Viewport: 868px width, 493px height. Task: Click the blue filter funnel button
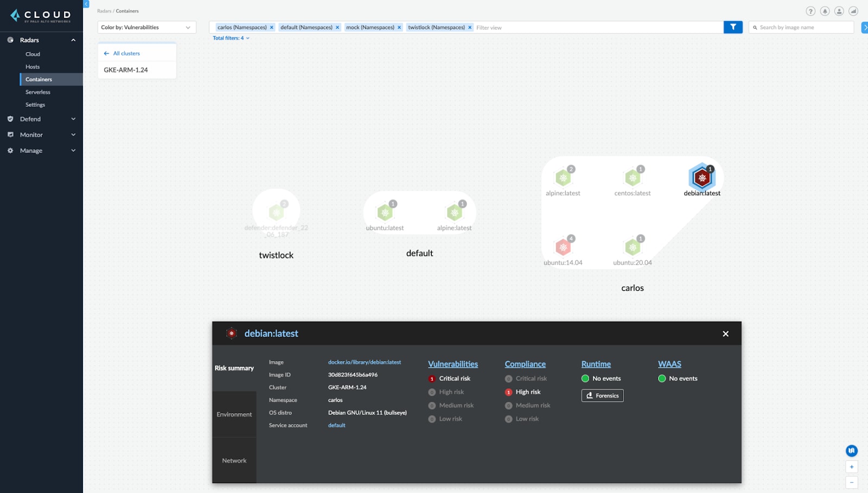[x=733, y=27]
